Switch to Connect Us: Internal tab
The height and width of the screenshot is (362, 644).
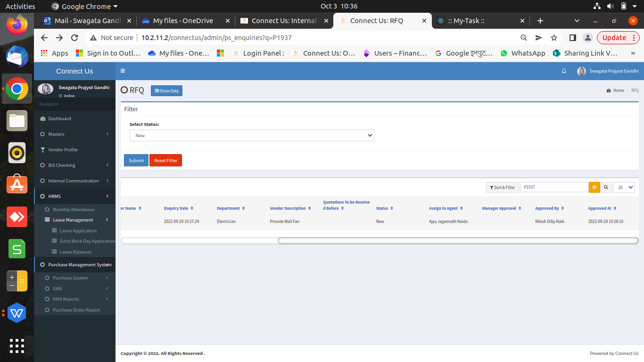tap(284, 21)
